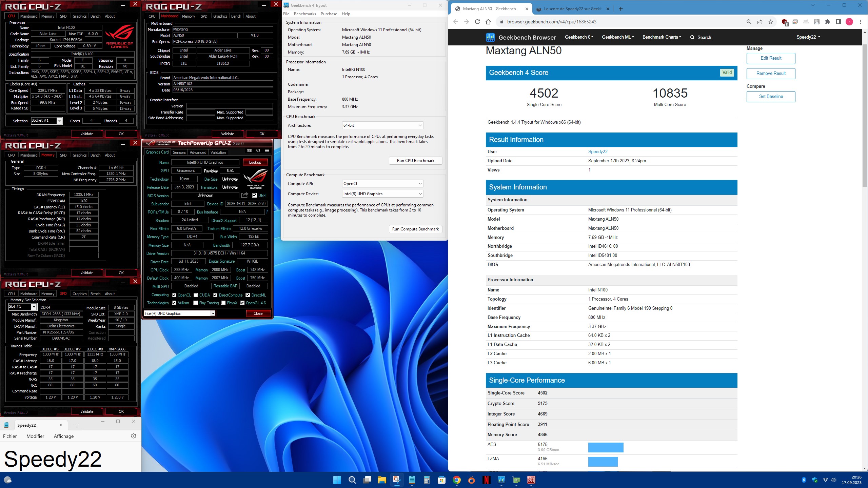Viewport: 868px width, 488px height.
Task: Switch to the Speedy22 score browser tab
Action: [x=572, y=9]
